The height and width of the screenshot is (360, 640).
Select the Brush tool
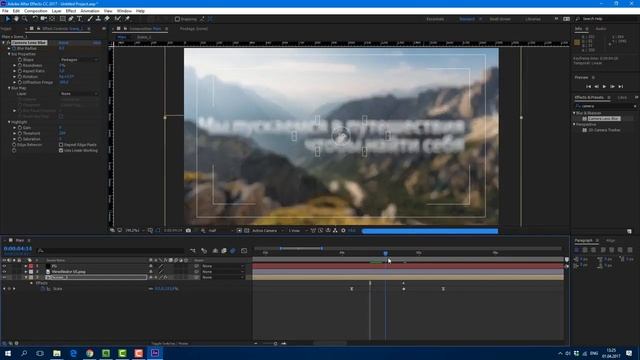click(90, 19)
